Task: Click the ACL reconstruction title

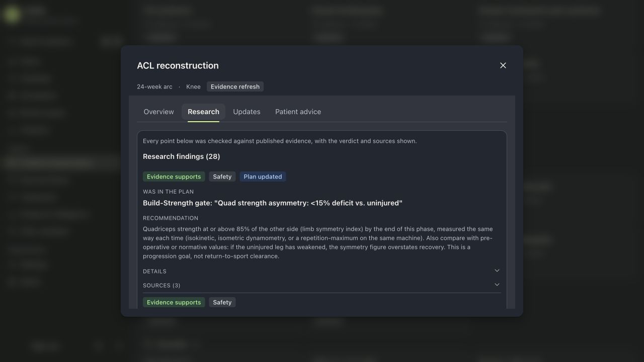Action: pos(178,65)
